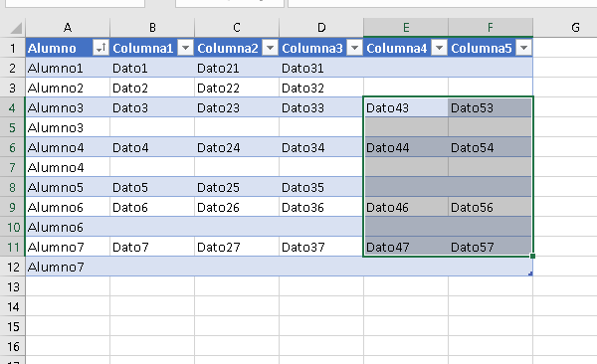
Task: Select column A header
Action: point(68,28)
